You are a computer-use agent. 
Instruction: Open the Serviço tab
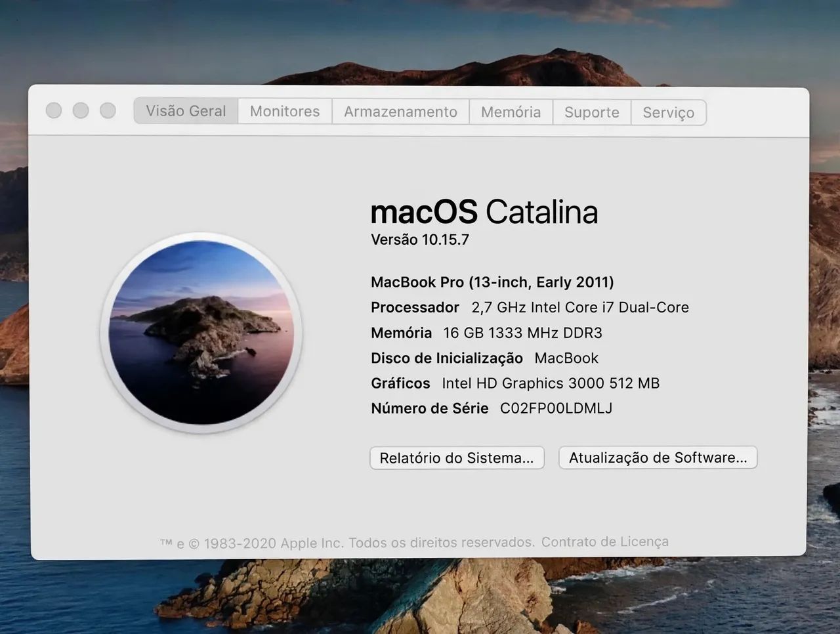coord(668,113)
